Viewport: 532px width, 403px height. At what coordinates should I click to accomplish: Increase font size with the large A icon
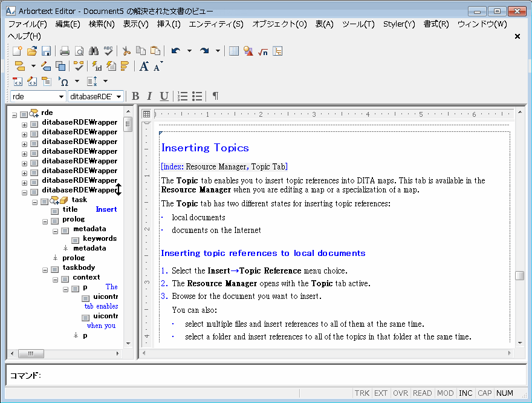pos(144,66)
